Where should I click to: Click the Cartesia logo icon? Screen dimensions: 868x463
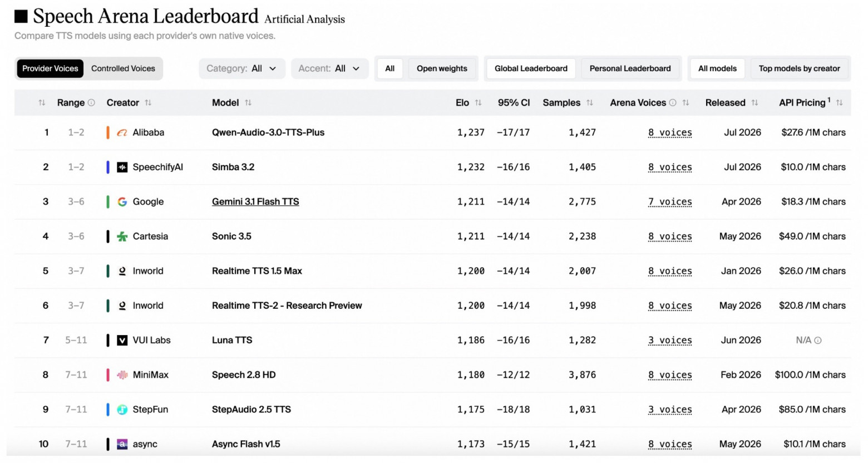pos(122,237)
